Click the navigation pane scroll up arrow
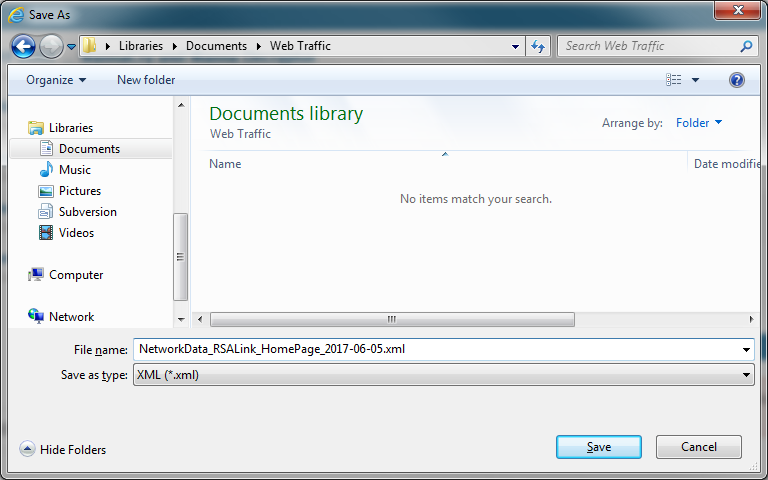Viewport: 768px width, 480px height. (181, 105)
